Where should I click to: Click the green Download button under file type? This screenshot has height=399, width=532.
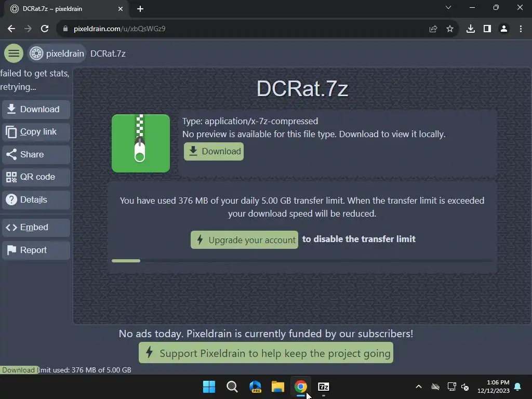pos(214,151)
